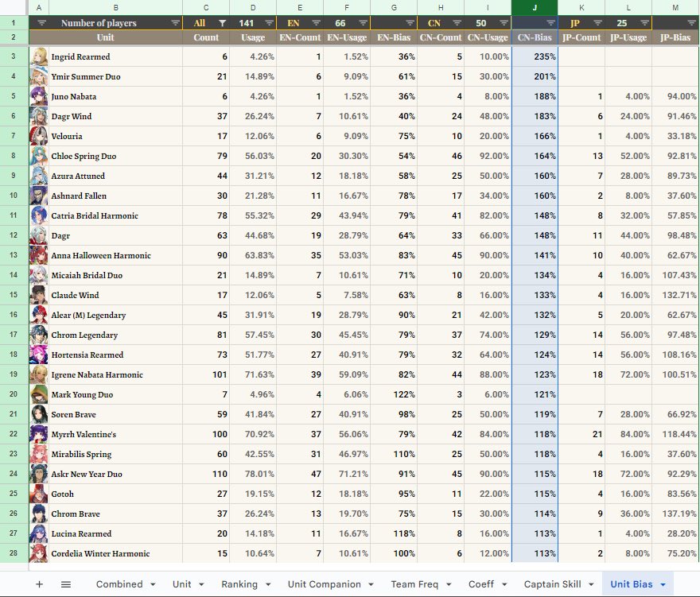
Task: Add a new sheet with plus icon
Action: click(39, 584)
